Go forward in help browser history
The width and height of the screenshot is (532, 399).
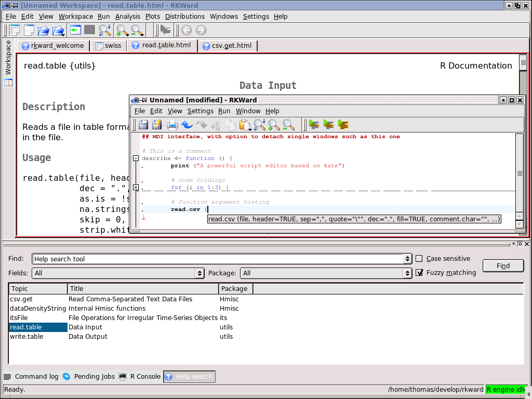click(201, 30)
